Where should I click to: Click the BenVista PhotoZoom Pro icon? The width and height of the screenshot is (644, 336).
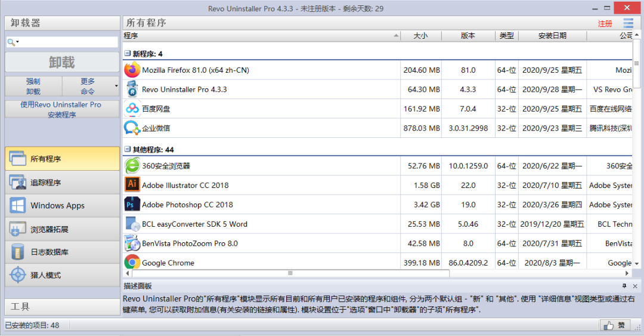132,243
